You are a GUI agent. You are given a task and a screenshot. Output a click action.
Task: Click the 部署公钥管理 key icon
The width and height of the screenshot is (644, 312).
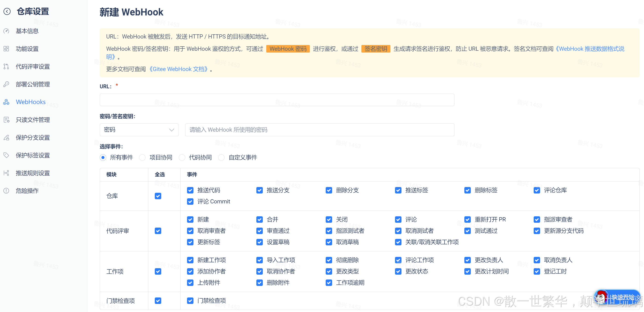[6, 84]
